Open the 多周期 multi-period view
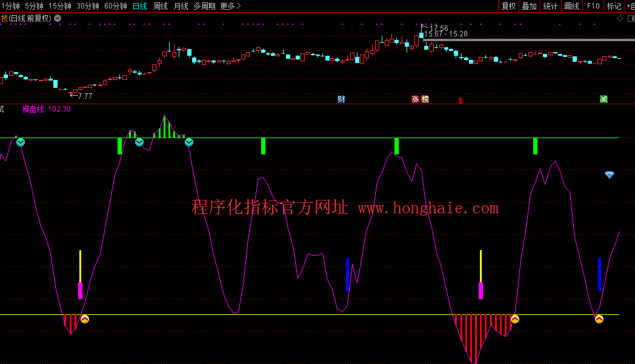 point(205,6)
